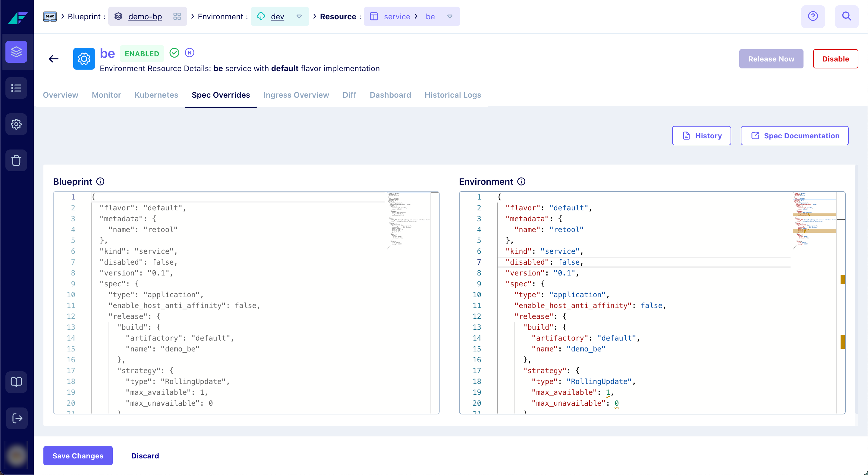Follow the dev environment link
Screen dimensions: 868x475
click(x=277, y=17)
